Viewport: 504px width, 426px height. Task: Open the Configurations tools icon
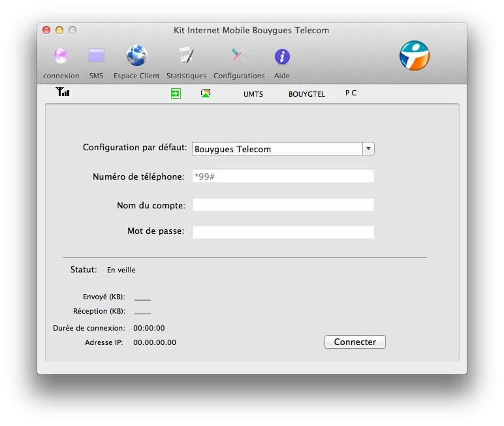[x=238, y=56]
